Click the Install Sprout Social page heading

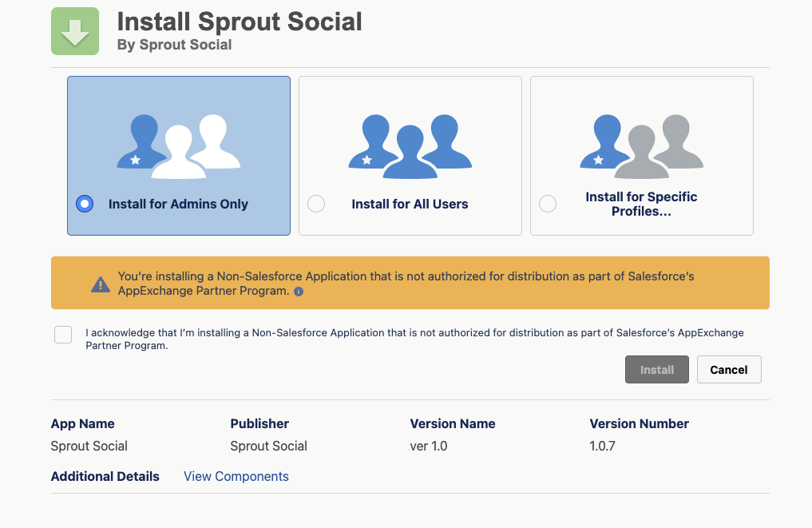pyautogui.click(x=240, y=22)
